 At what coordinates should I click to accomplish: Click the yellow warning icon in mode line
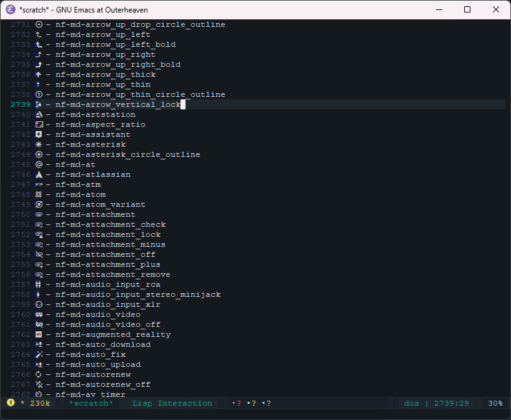click(11, 402)
